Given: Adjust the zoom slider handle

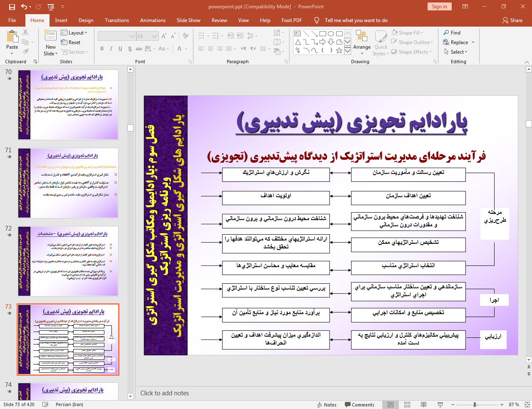Looking at the screenshot, I should pyautogui.click(x=475, y=405).
